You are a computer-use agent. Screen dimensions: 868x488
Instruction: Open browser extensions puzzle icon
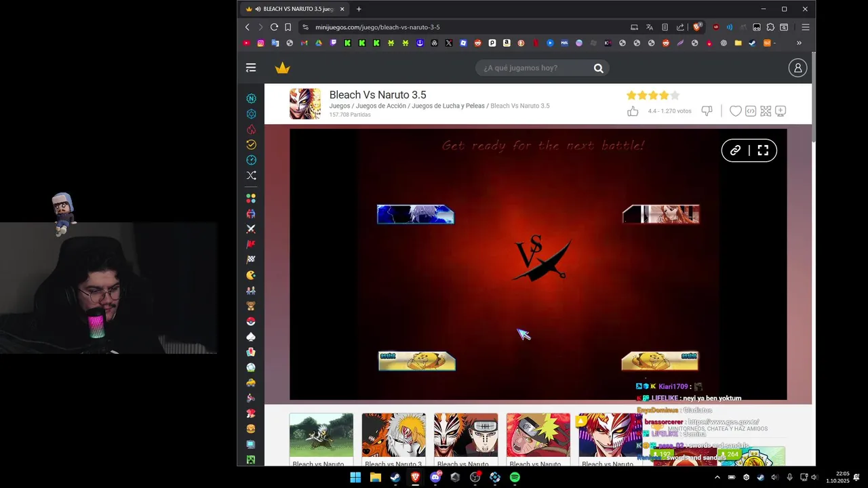pos(770,27)
